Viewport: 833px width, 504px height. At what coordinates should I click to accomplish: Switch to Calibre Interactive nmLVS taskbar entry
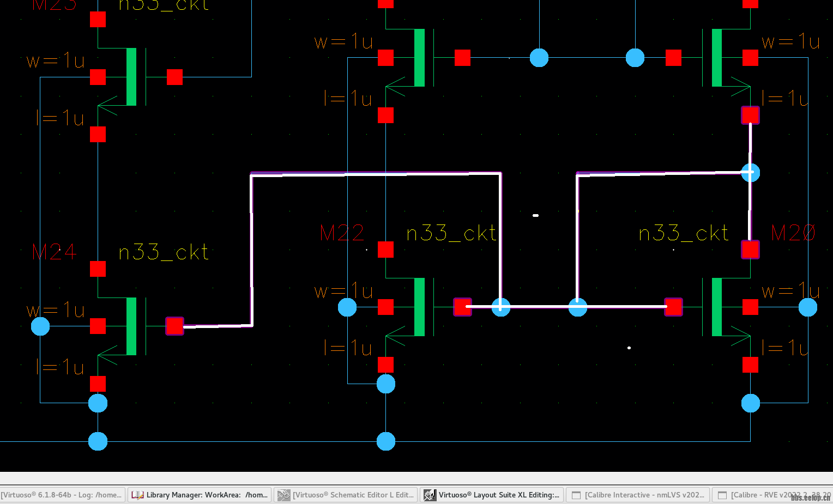click(x=638, y=495)
